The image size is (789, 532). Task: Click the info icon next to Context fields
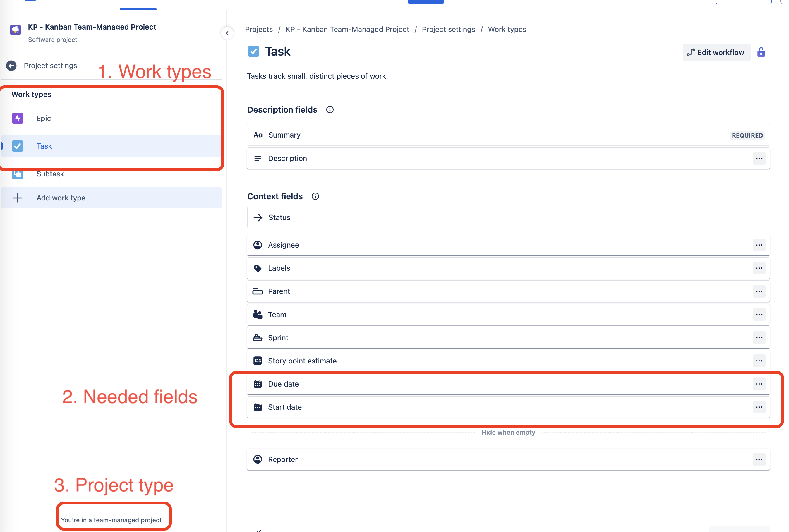pyautogui.click(x=315, y=196)
